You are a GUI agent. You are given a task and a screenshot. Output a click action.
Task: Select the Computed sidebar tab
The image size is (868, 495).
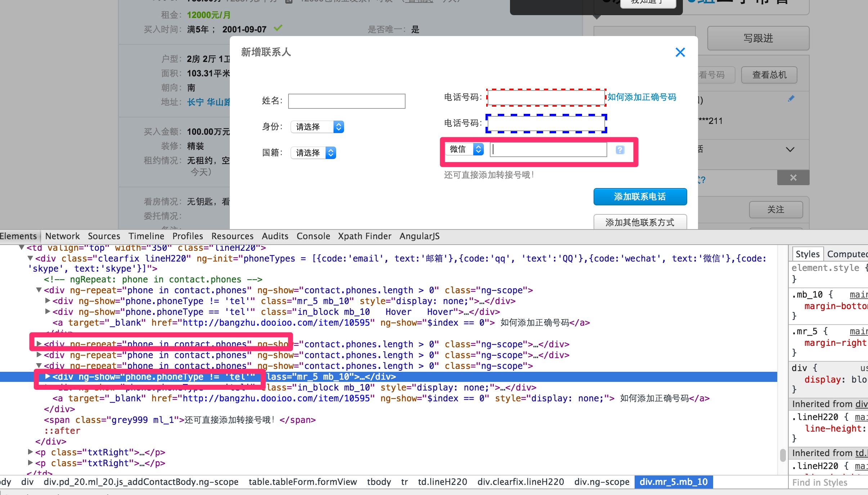pyautogui.click(x=847, y=254)
